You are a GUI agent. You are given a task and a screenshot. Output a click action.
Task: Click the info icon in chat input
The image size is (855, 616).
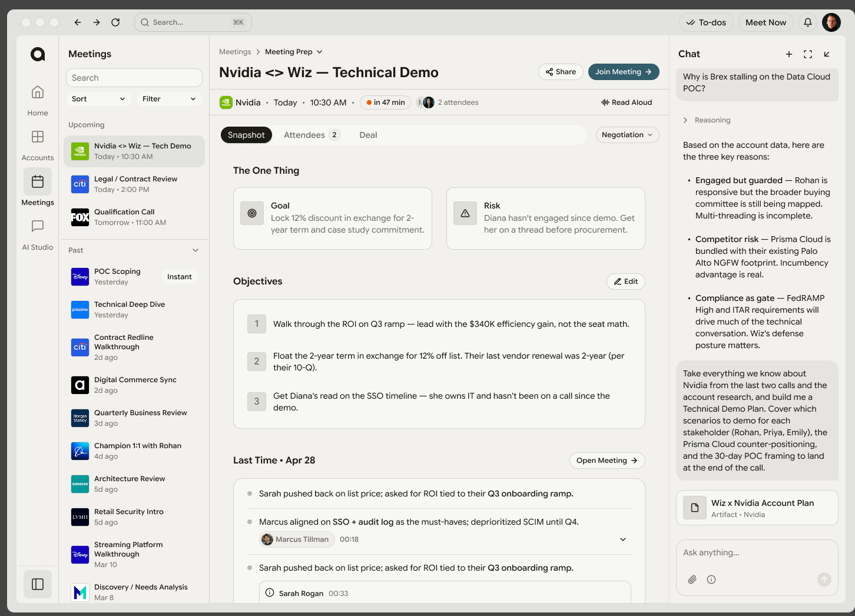point(711,579)
